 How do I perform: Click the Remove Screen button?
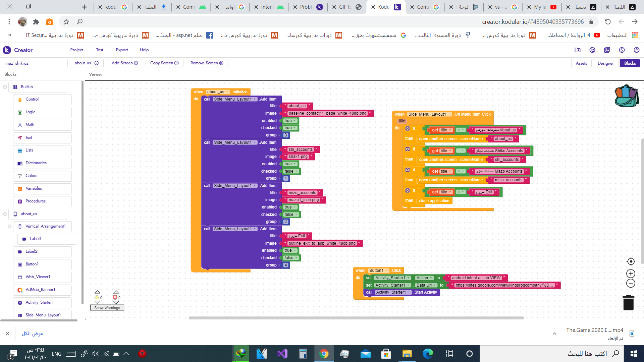click(x=207, y=63)
